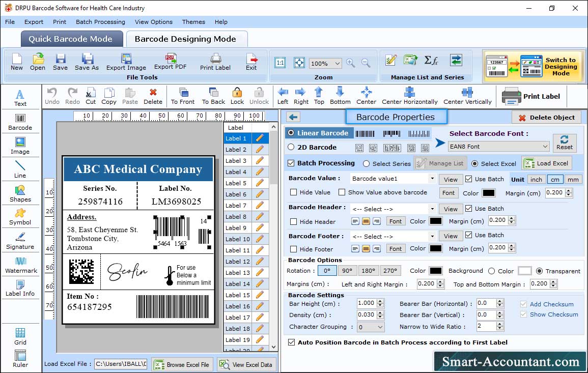This screenshot has height=373, width=588.
Task: Increase Density spinner value
Action: 380,312
